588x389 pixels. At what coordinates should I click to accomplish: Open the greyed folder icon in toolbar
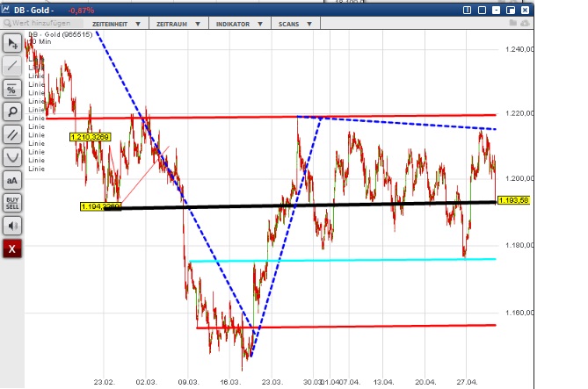[x=513, y=23]
